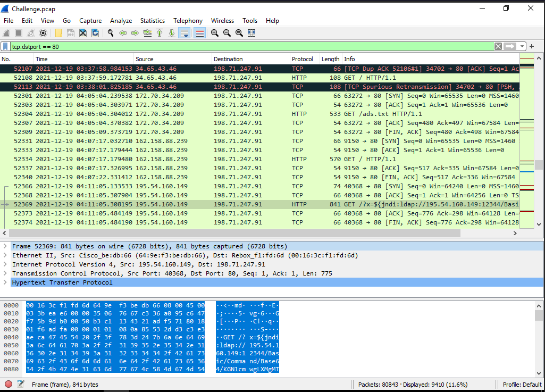Toggle packet list colorization

(x=199, y=33)
